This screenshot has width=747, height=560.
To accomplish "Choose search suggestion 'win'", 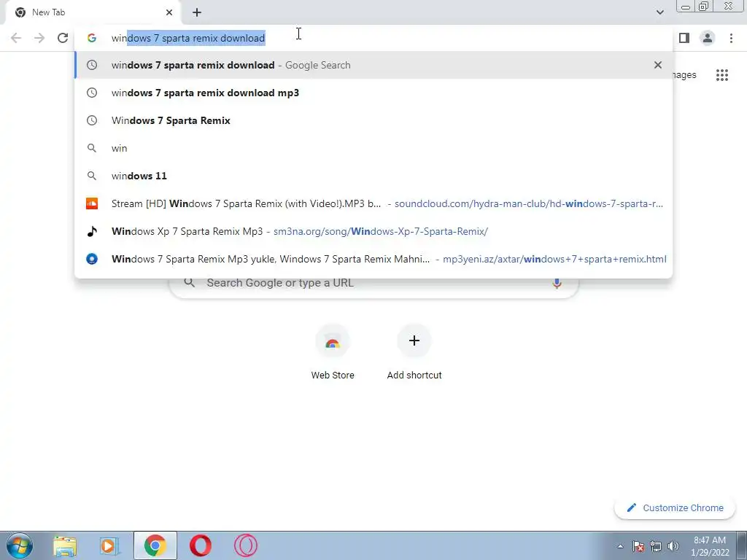I will click(x=374, y=148).
